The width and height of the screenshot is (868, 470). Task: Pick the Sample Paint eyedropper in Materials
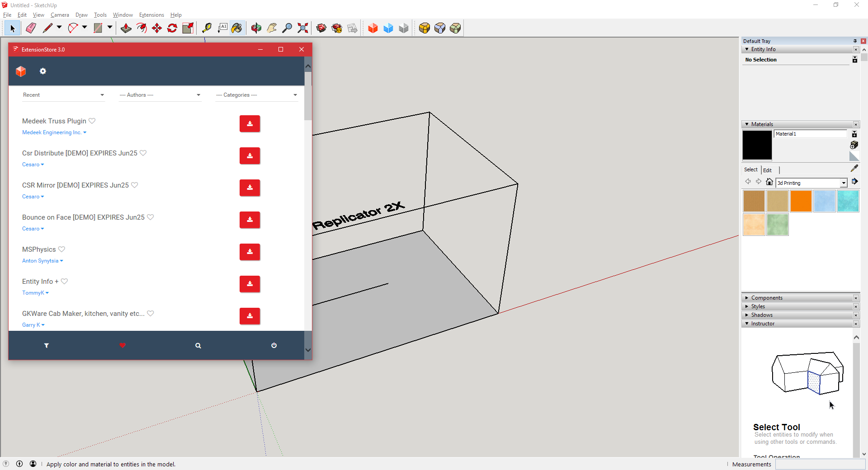tap(854, 169)
